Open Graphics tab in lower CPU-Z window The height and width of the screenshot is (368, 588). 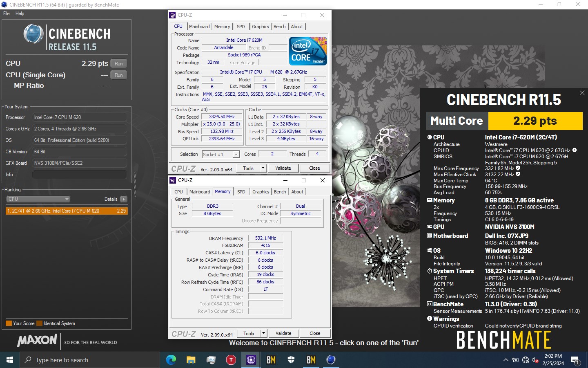point(261,192)
